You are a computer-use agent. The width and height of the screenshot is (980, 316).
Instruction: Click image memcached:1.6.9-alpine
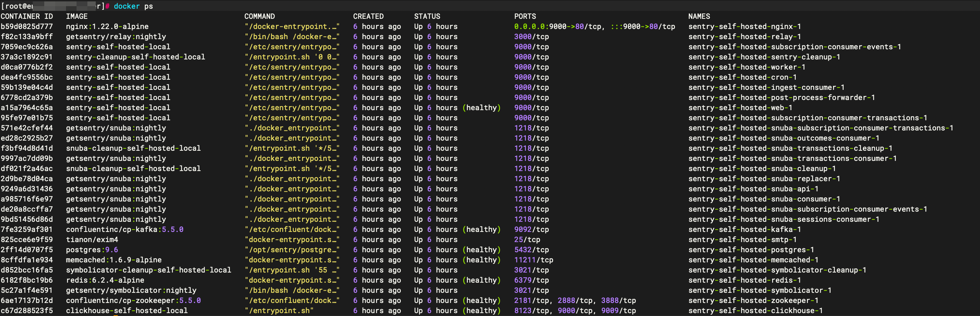pyautogui.click(x=114, y=260)
